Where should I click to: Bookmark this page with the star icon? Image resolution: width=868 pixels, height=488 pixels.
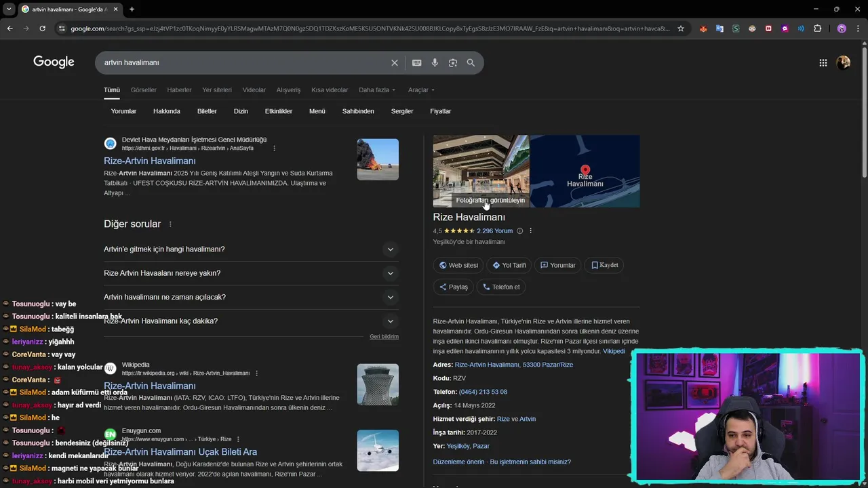click(x=681, y=28)
